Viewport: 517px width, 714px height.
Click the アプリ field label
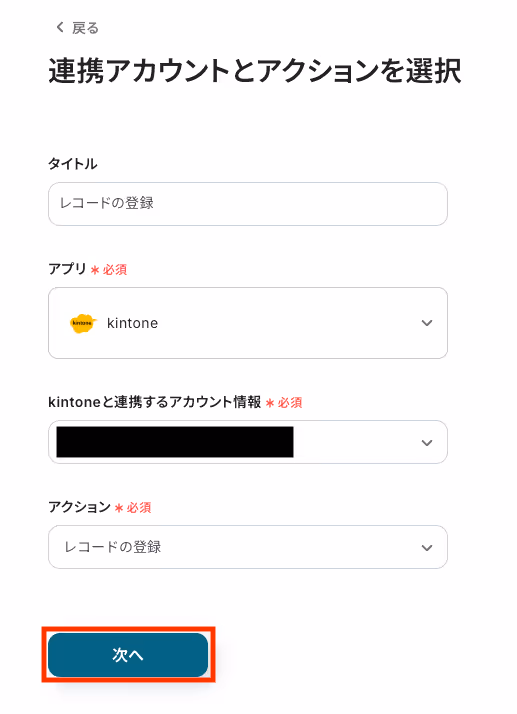click(67, 269)
